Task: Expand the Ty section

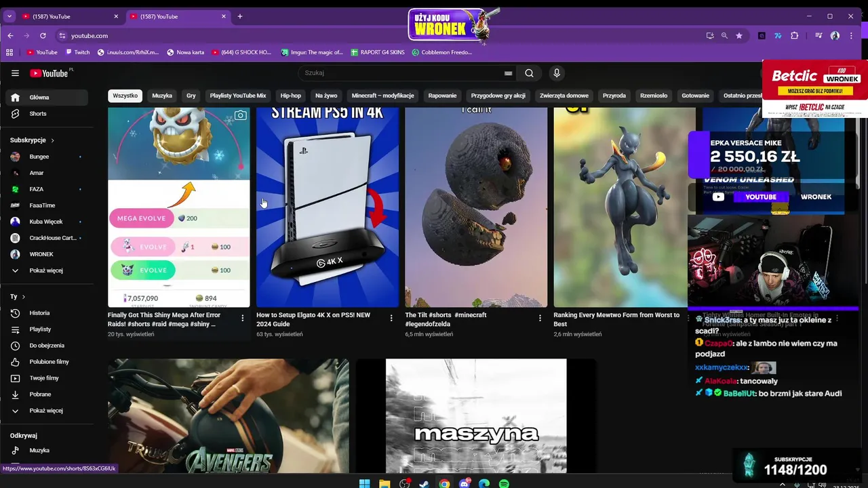Action: [x=17, y=297]
